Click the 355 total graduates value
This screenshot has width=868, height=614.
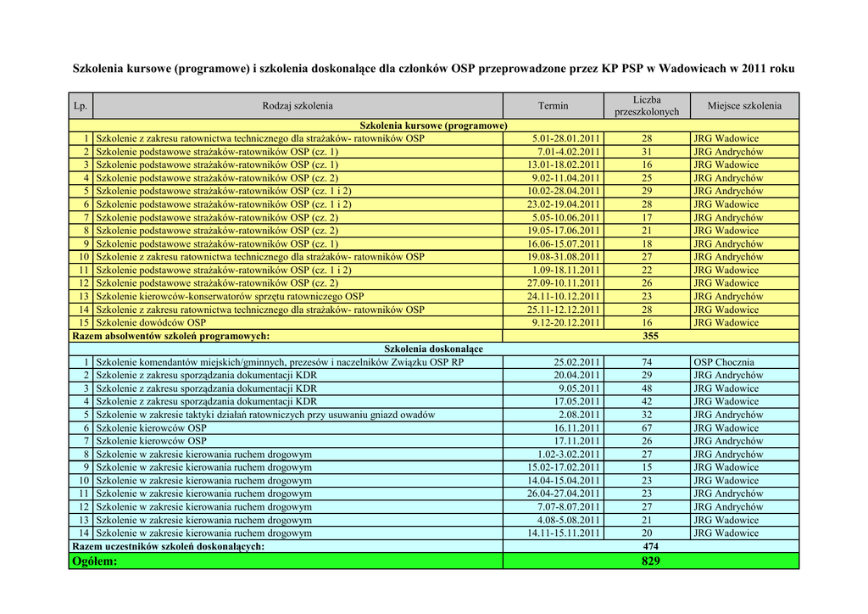[650, 336]
